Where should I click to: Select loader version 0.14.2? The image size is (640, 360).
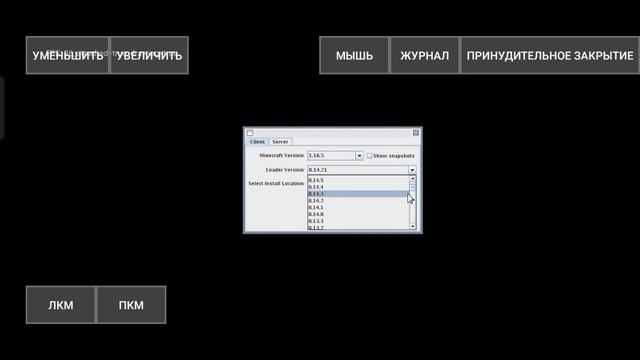coord(358,201)
